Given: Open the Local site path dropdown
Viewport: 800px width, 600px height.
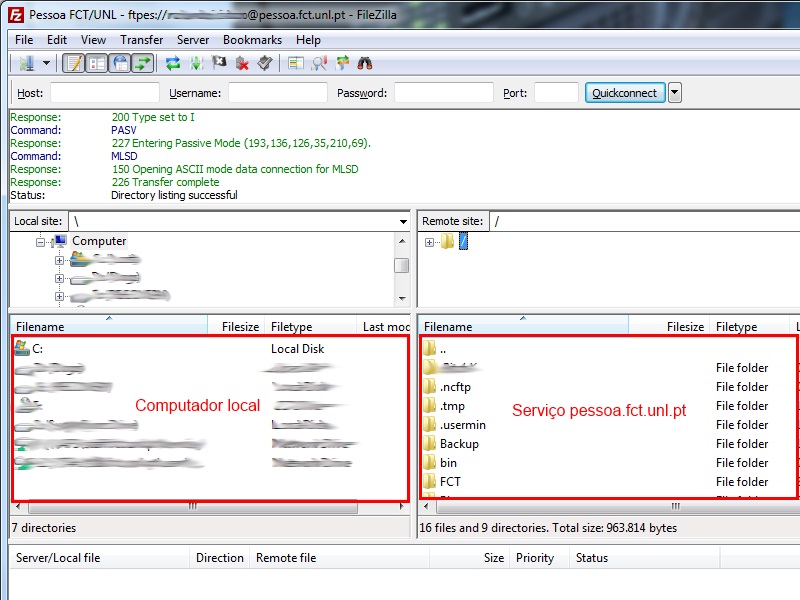Looking at the screenshot, I should click(403, 221).
